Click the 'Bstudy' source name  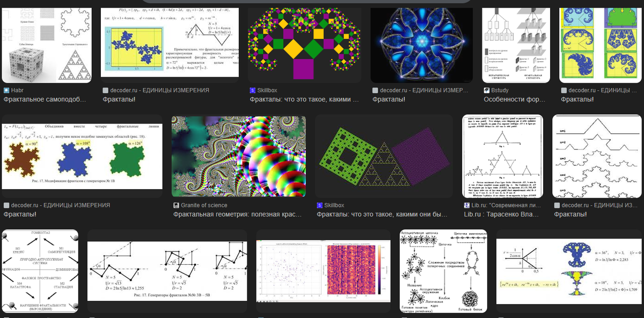(x=501, y=90)
